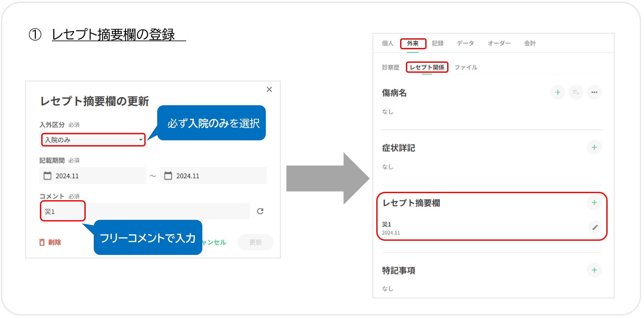
Task: Open the ファイル sub-tab
Action: pyautogui.click(x=466, y=67)
